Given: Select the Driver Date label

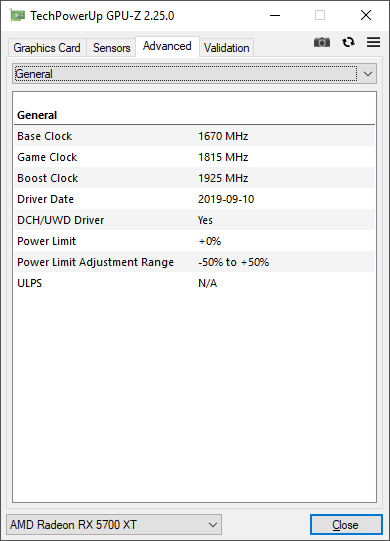Looking at the screenshot, I should click(45, 199).
